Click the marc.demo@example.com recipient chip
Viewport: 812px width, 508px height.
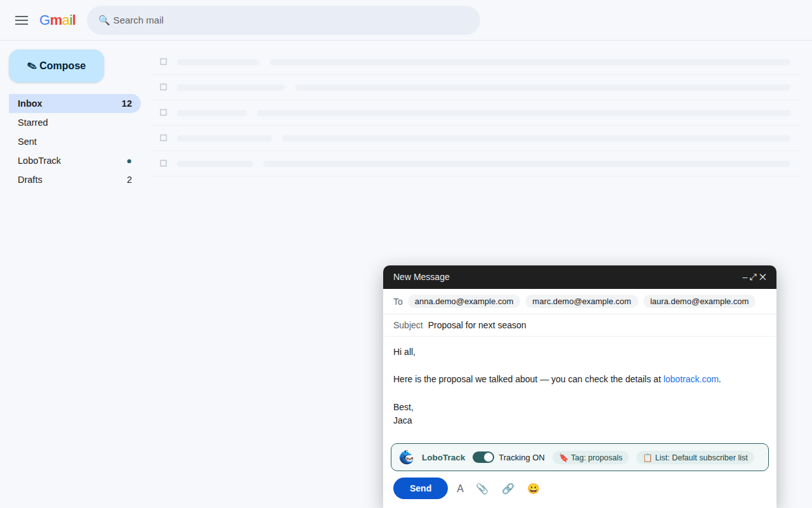[x=582, y=302]
